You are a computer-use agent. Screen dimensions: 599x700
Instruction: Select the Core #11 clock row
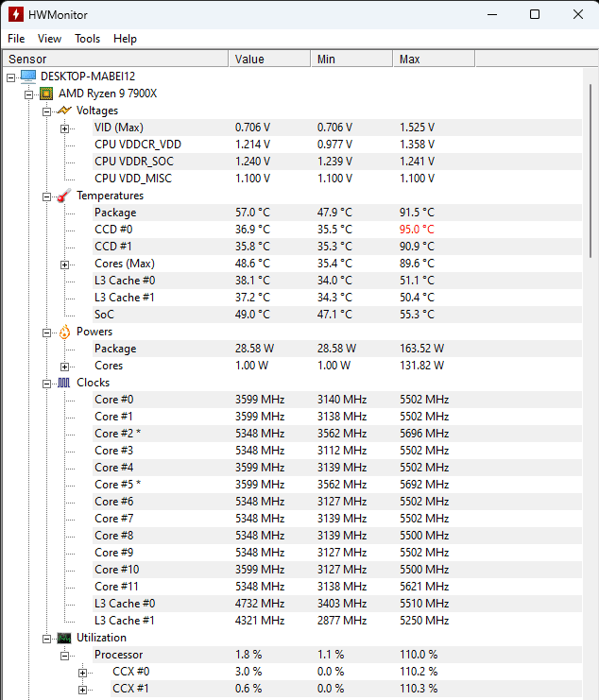(x=337, y=587)
